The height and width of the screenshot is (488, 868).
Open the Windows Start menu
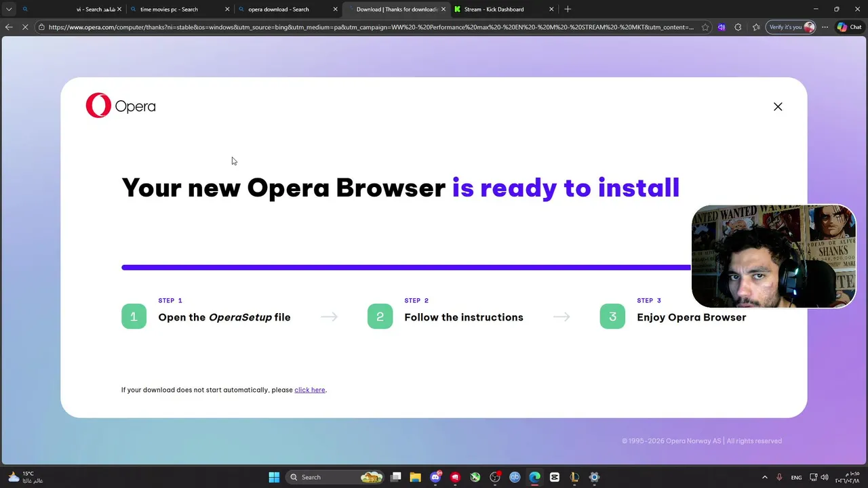pyautogui.click(x=274, y=477)
